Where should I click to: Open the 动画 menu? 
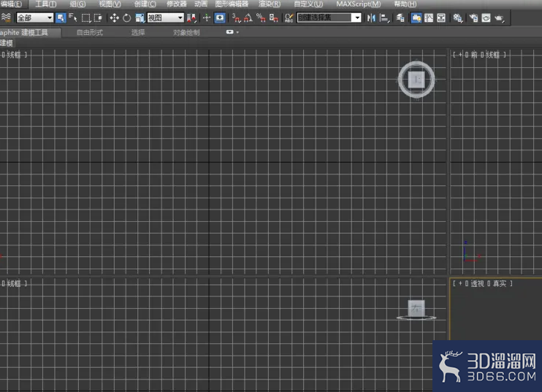pyautogui.click(x=201, y=4)
